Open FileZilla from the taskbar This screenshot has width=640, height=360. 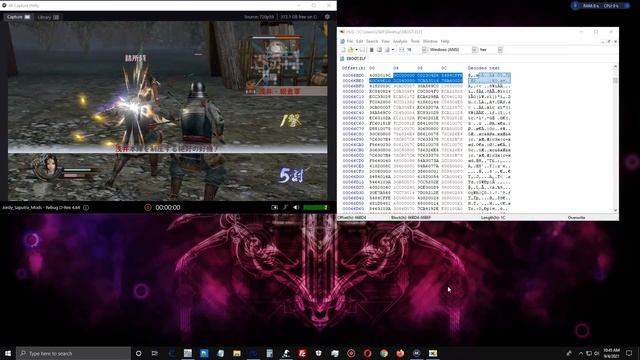tap(302, 353)
